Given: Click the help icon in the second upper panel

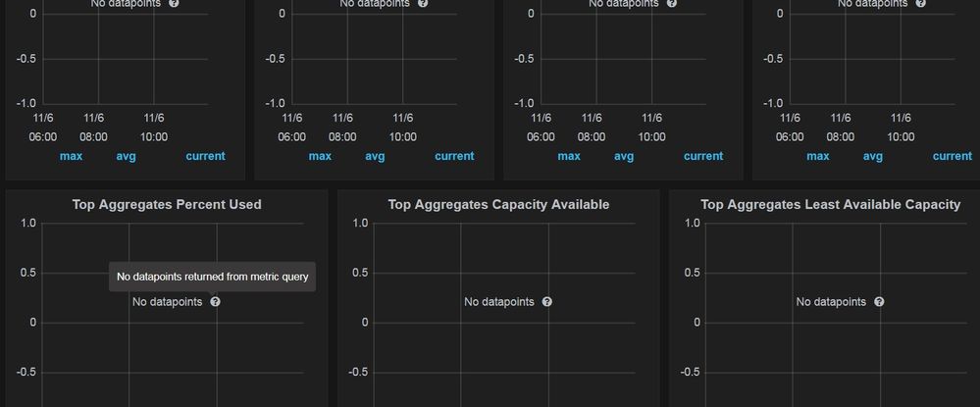Looking at the screenshot, I should (x=423, y=4).
